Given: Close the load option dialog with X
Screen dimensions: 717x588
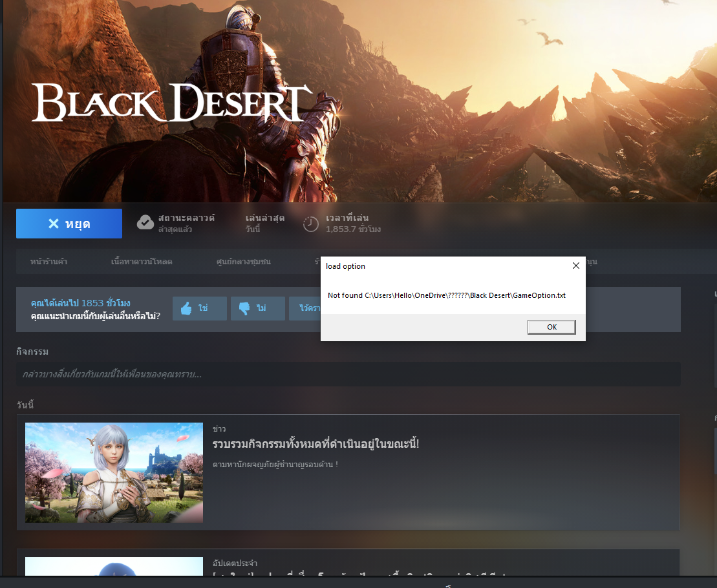Looking at the screenshot, I should 575,266.
